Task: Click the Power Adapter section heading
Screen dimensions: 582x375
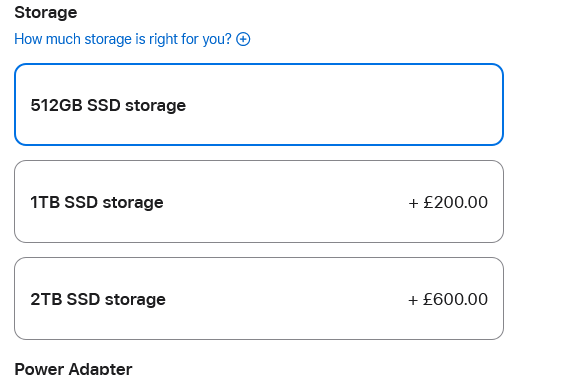Action: click(x=73, y=368)
